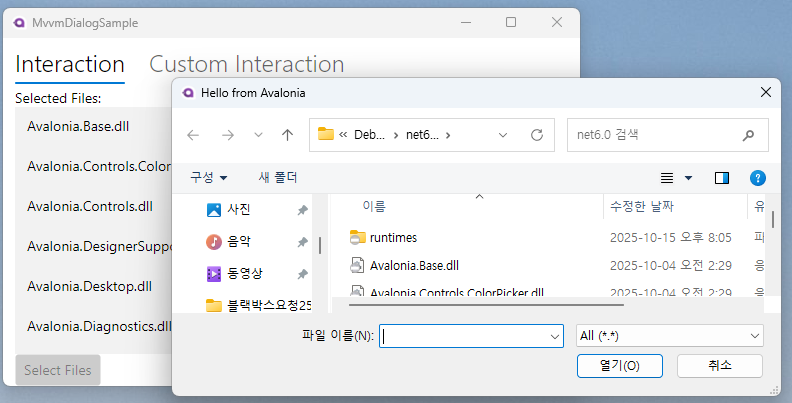The width and height of the screenshot is (792, 403).
Task: Click runtimes date 2025-10-15 오후 8:05
Action: tap(671, 237)
